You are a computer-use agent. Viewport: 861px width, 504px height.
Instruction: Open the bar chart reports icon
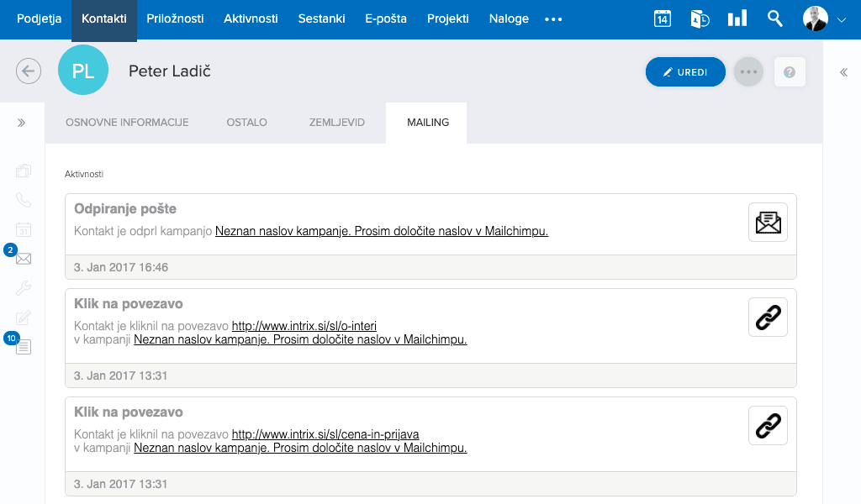tap(737, 18)
